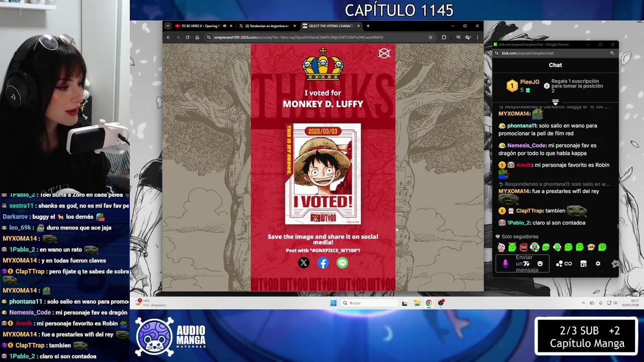Viewport: 644px width, 362px height.
Task: Open the emoji picker smiley
Action: click(540, 263)
